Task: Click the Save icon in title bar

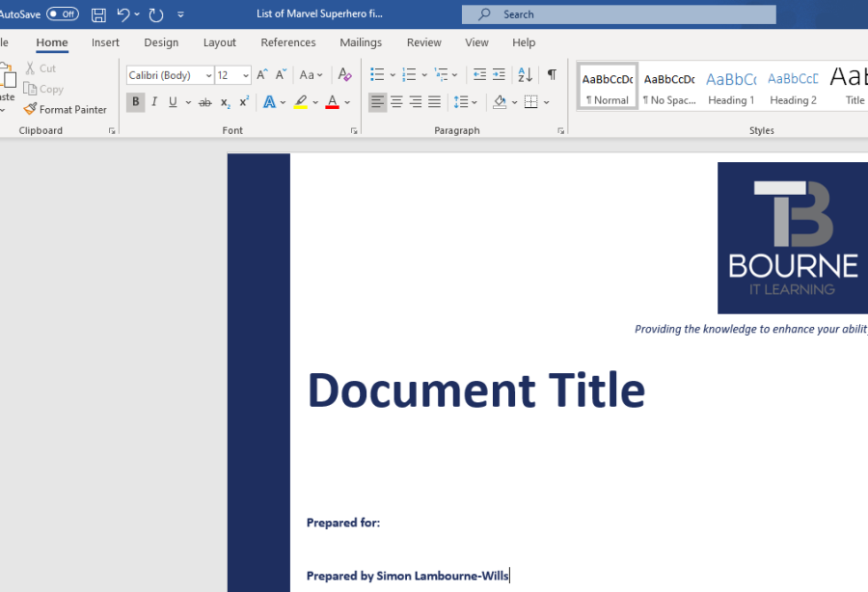Action: 98,14
